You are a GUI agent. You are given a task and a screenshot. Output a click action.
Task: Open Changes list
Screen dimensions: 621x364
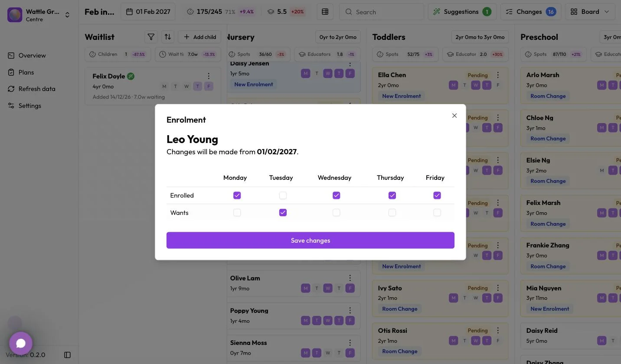pyautogui.click(x=531, y=12)
